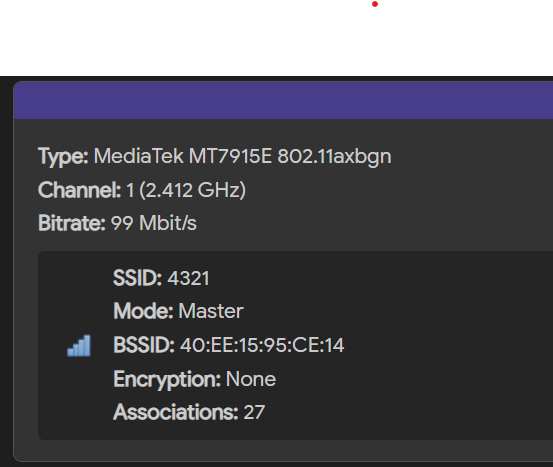Select the 1 (2.412 GHz) channel value
This screenshot has width=553, height=467.
point(186,190)
